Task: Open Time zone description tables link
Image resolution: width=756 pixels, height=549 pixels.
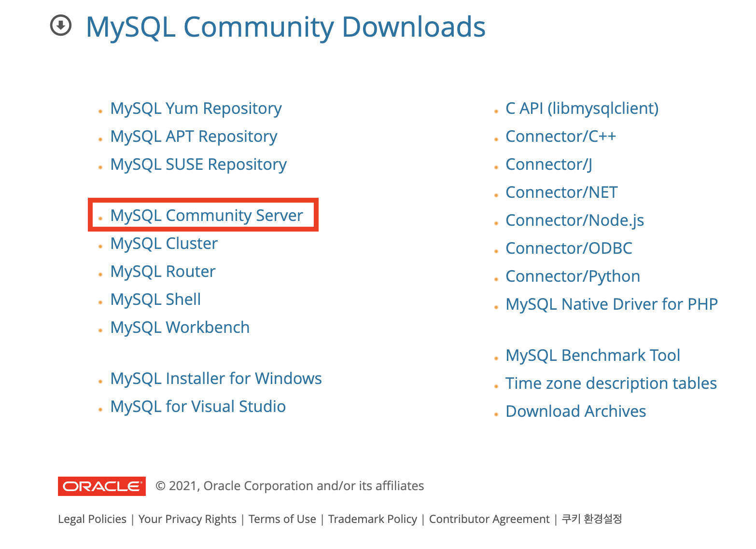Action: coord(611,384)
